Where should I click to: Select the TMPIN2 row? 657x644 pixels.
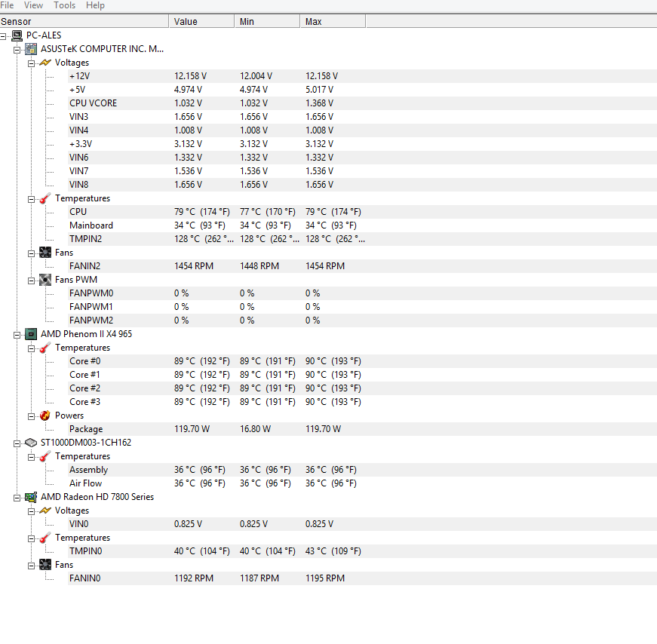click(362, 239)
